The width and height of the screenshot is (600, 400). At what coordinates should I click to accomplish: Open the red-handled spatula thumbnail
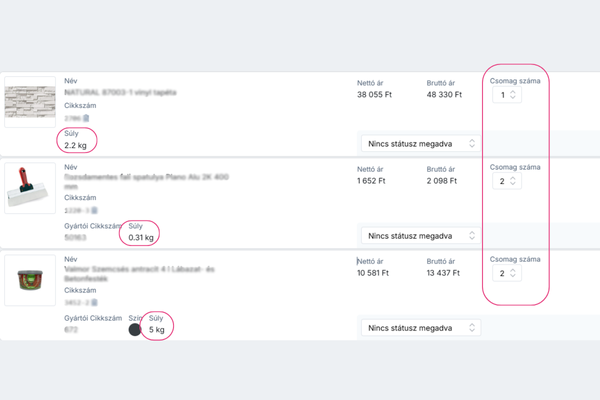pyautogui.click(x=30, y=189)
